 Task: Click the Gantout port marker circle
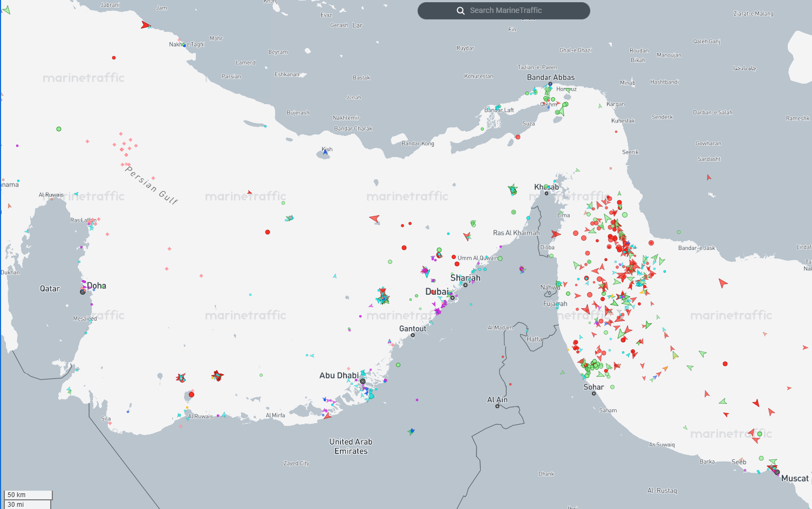tap(413, 335)
